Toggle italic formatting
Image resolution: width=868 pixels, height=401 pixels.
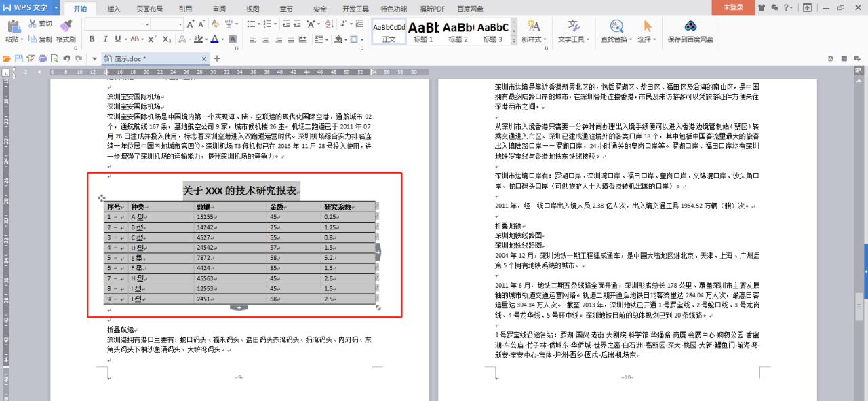[x=105, y=39]
